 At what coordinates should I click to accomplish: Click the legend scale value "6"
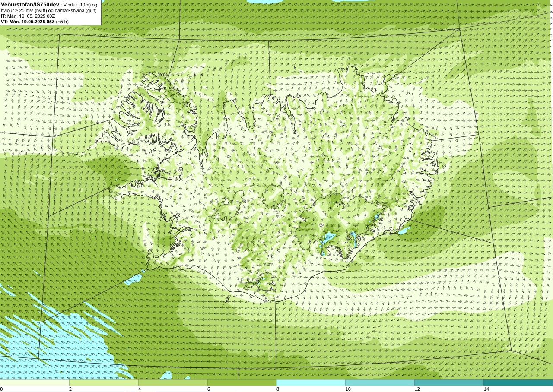[x=209, y=389]
